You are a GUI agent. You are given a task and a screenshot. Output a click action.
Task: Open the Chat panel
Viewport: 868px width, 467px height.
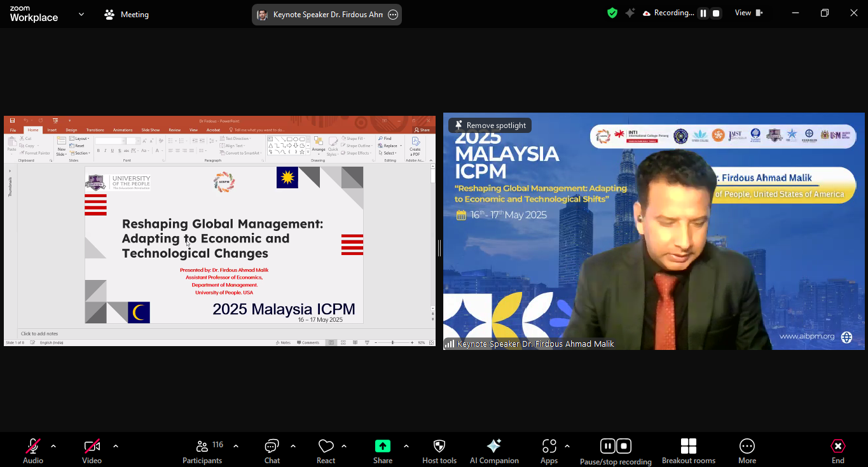click(272, 451)
